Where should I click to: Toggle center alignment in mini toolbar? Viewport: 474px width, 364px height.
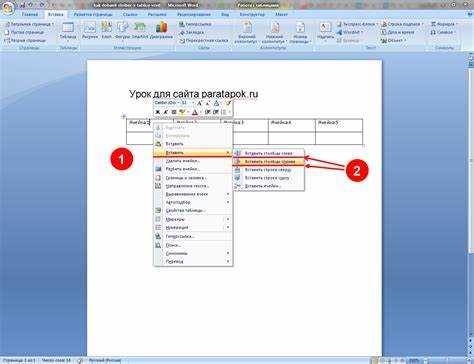(x=174, y=112)
